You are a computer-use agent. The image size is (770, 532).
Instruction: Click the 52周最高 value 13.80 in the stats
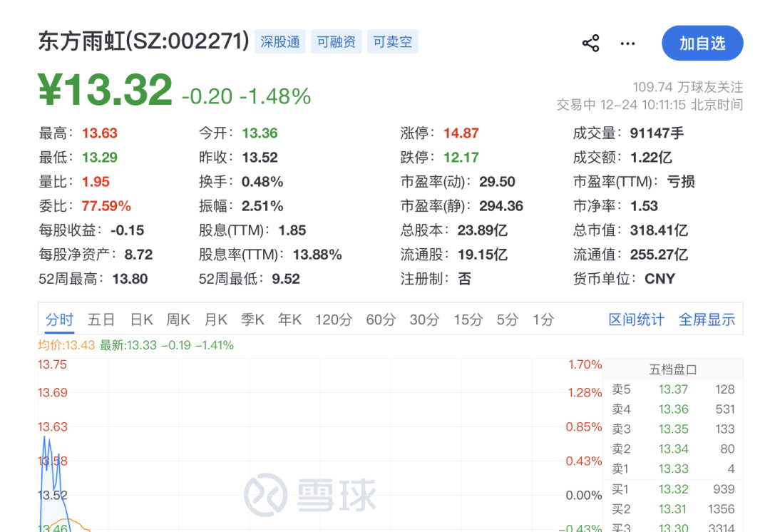click(130, 279)
